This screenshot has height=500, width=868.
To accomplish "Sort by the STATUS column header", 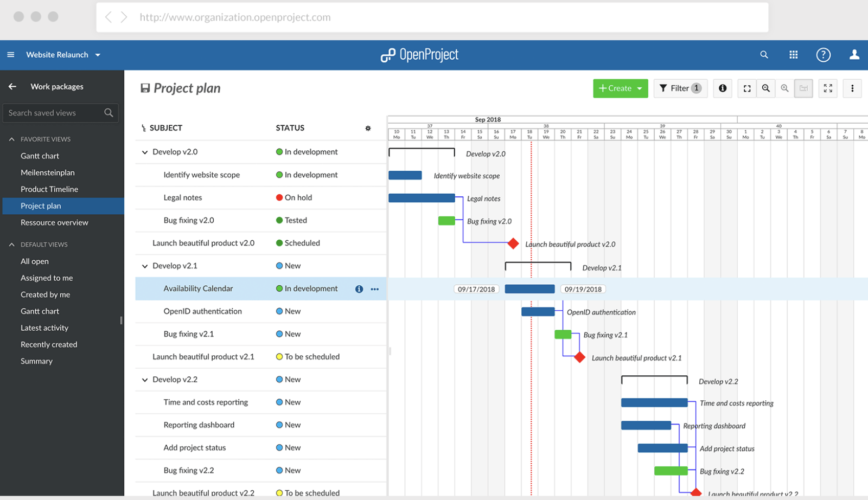I will (x=290, y=128).
